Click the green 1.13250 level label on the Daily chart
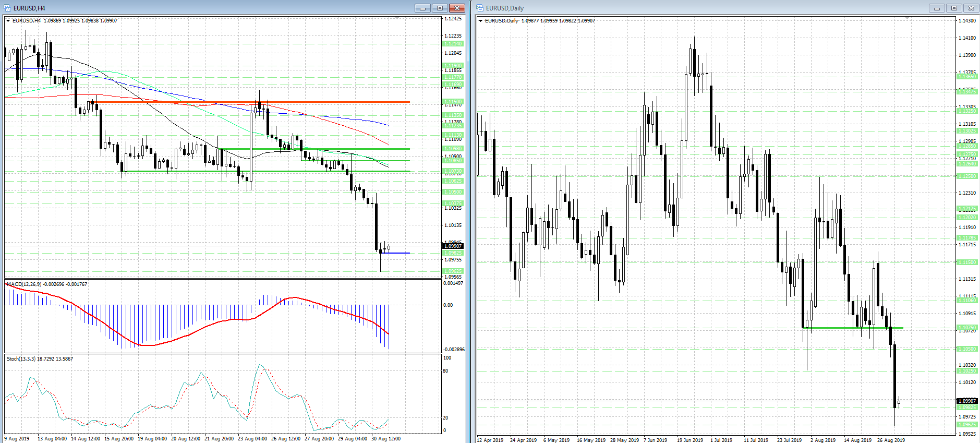 click(x=967, y=111)
